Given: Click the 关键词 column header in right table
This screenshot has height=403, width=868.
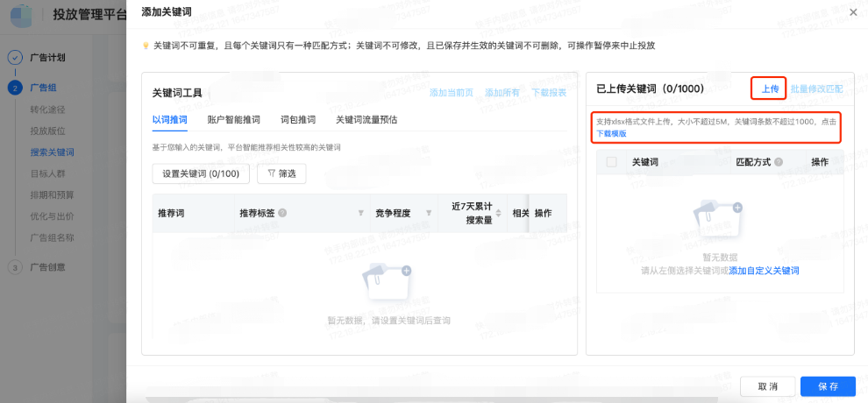Looking at the screenshot, I should tap(645, 162).
